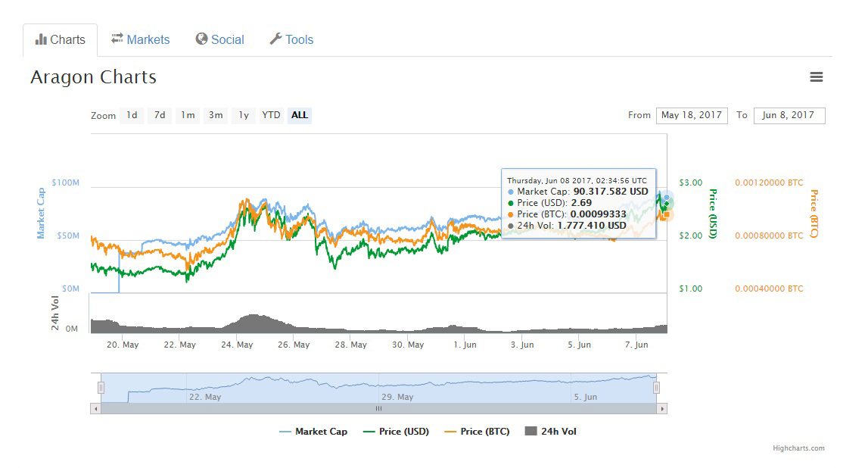Screen dimensions: 868x468
Task: Toggle Price (BTC) series in legend
Action: [477, 432]
